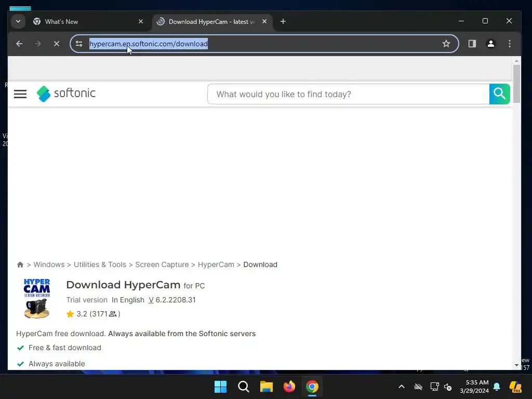Maximize the Chrome window
Screen dimensions: 532x399
[x=485, y=21]
